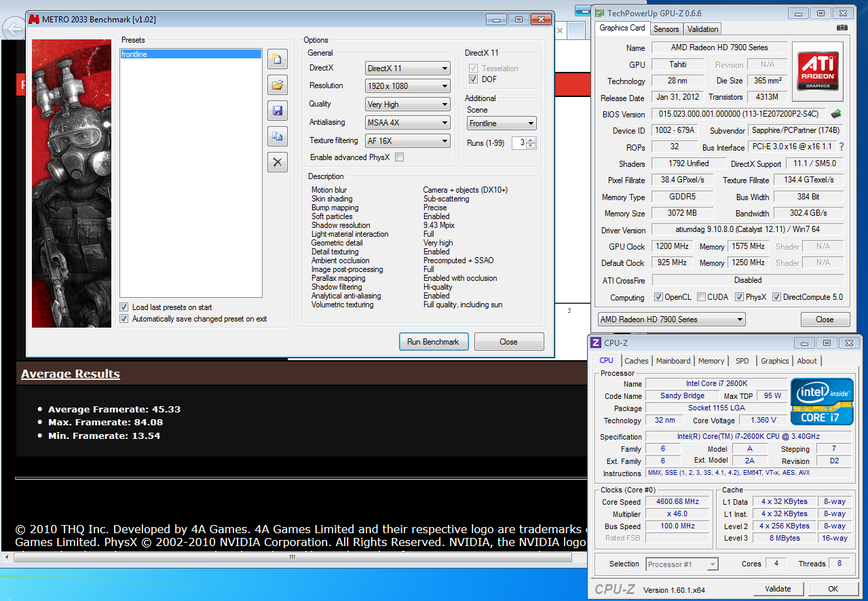Click the Core Speed 4600.68 MHz value
Viewport: 868px width, 601px height.
676,502
